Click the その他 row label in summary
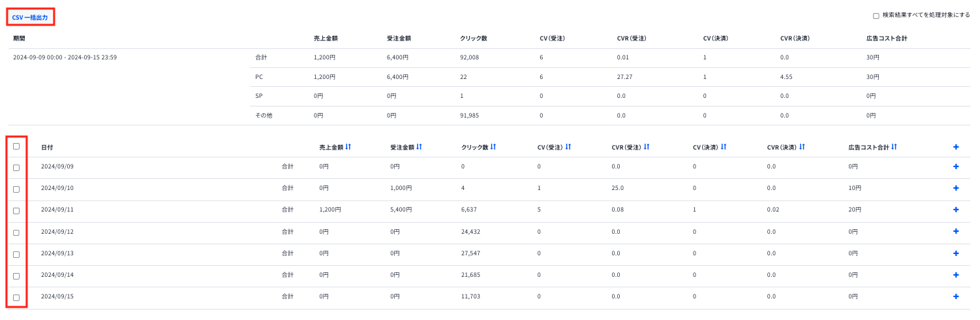 [264, 116]
